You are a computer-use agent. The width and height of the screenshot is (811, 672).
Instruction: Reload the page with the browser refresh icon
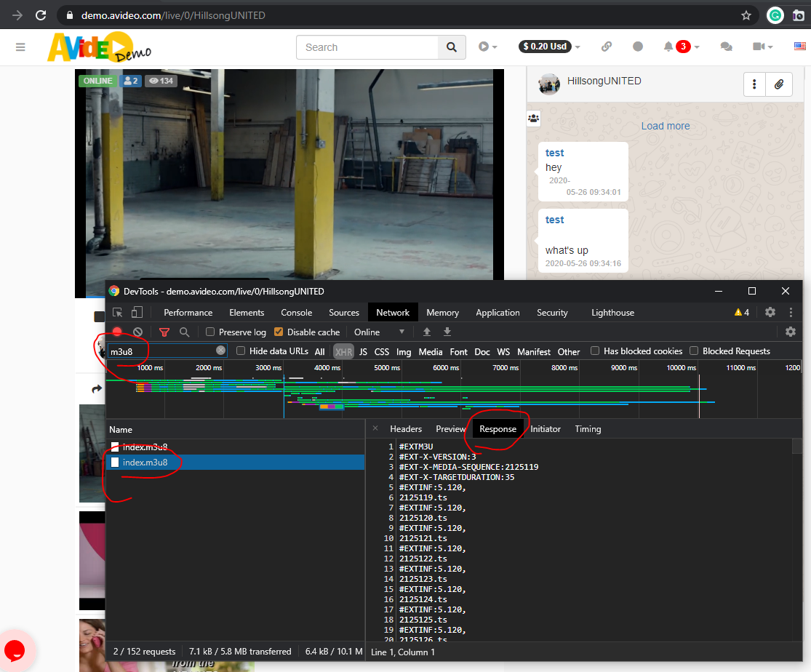pyautogui.click(x=41, y=15)
